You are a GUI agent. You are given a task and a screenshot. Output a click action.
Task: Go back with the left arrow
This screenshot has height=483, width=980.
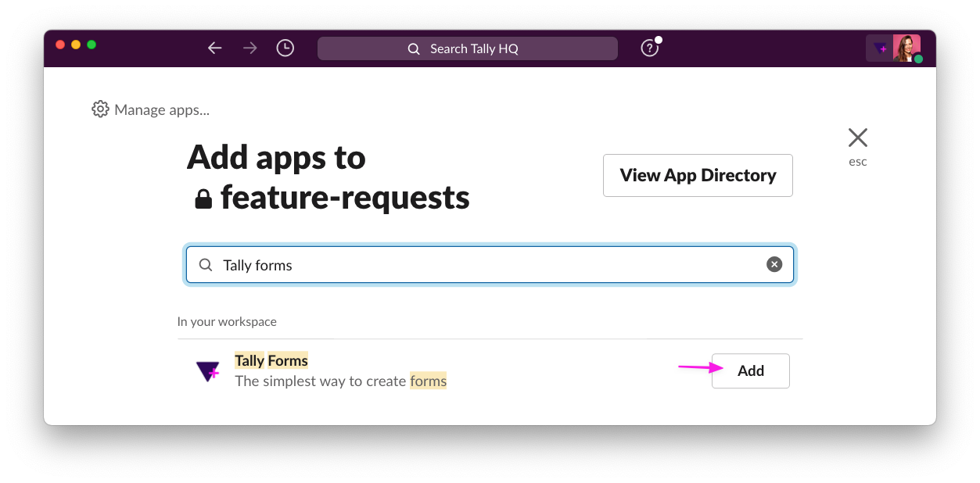tap(215, 48)
